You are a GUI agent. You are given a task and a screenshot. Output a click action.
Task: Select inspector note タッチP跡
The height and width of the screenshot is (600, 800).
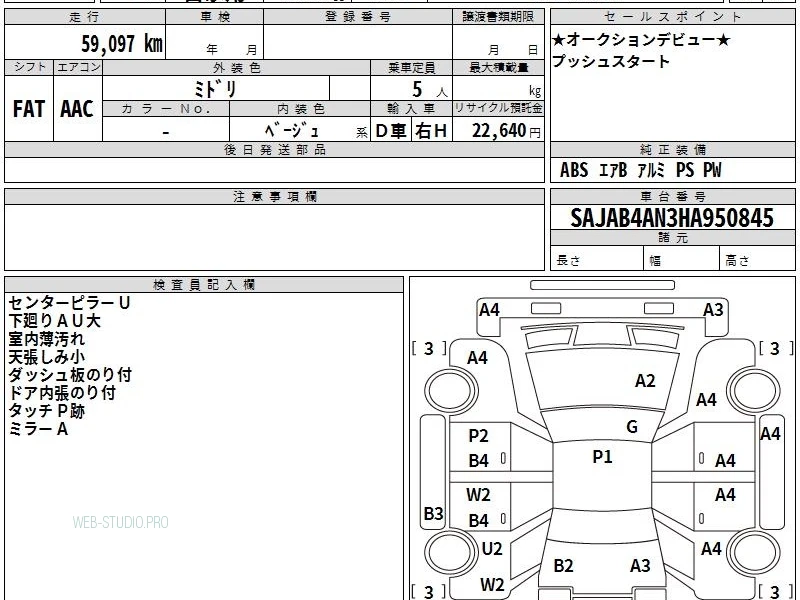click(46, 411)
